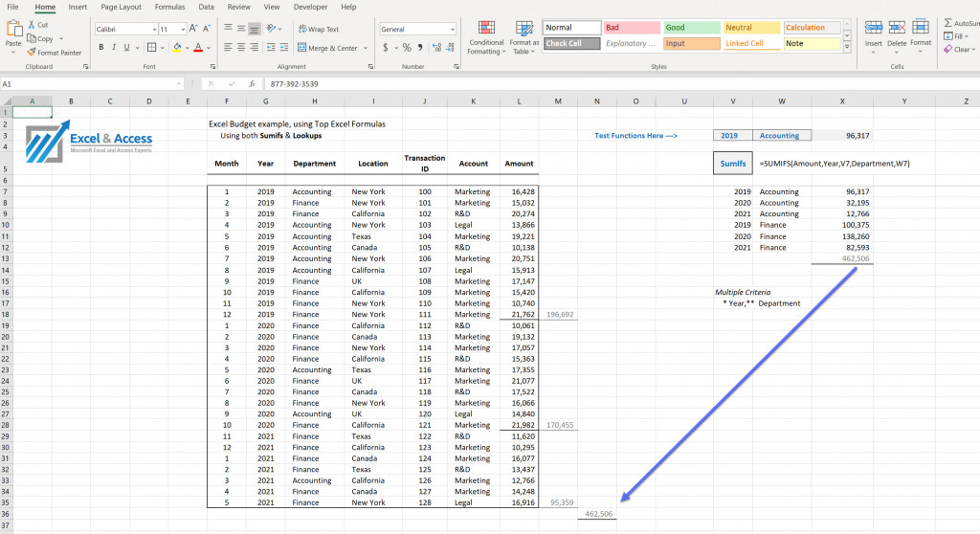
Task: Click the Insert cells icon
Action: pos(873,28)
